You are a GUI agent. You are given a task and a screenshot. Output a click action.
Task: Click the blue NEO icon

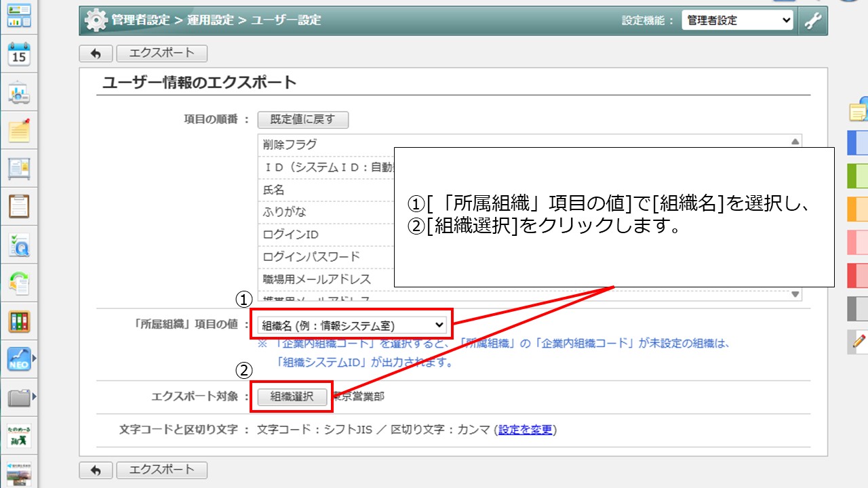19,359
